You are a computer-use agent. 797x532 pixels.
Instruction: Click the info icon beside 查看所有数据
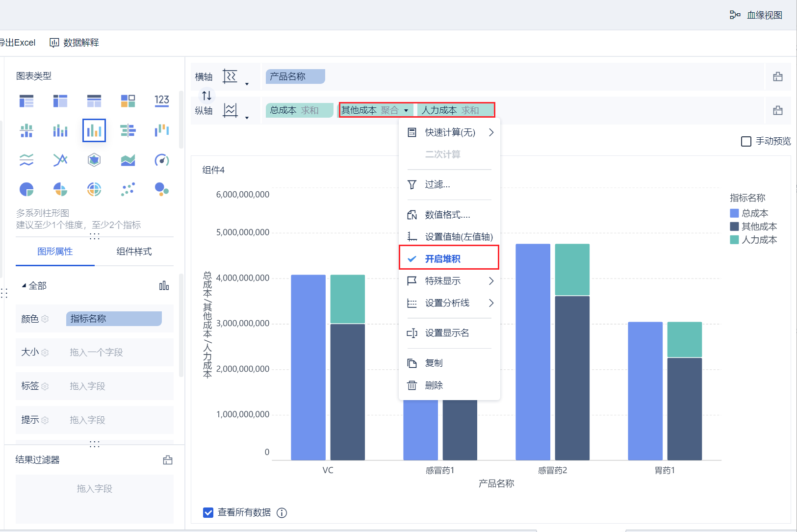282,513
